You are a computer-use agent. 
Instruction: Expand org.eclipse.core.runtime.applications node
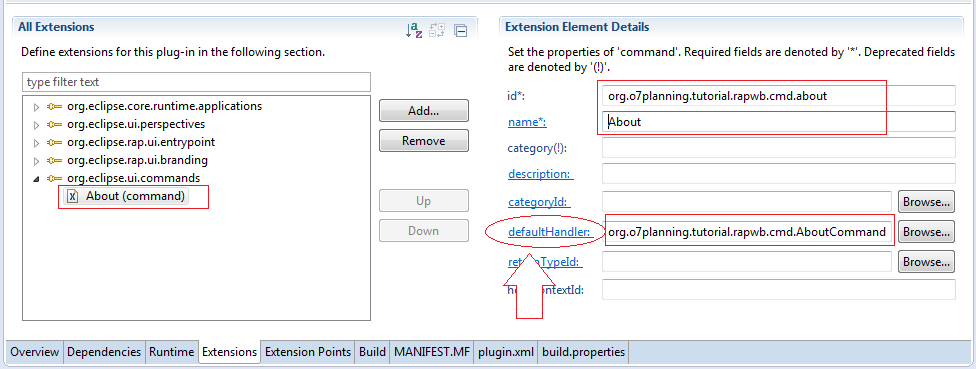(x=36, y=106)
